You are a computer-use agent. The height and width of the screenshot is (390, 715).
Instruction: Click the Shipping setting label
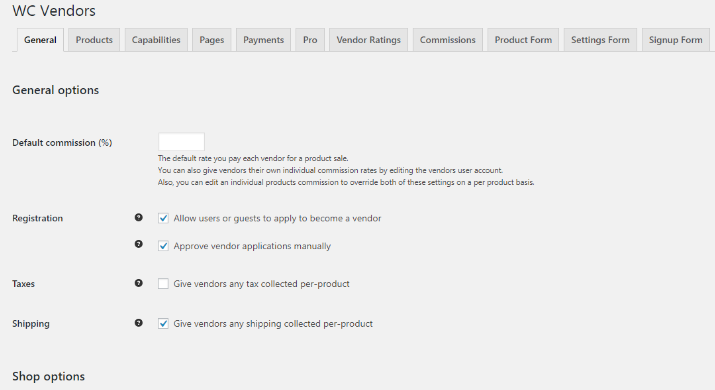[31, 324]
